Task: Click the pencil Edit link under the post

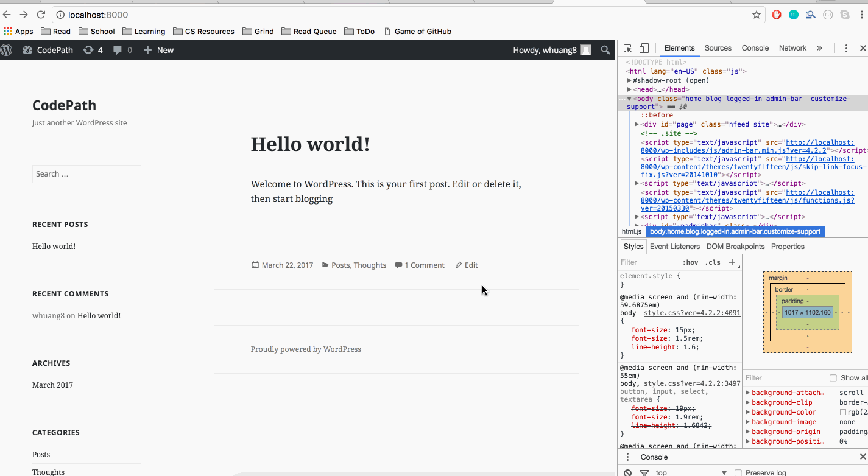Action: click(x=467, y=265)
